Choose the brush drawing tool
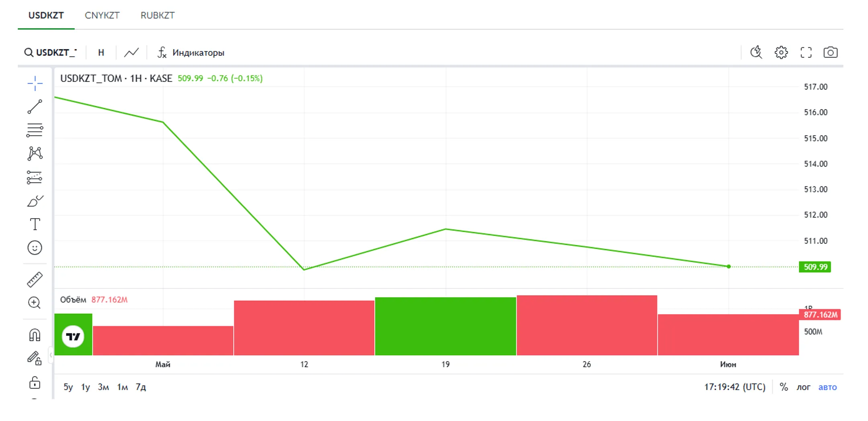This screenshot has height=421, width=868. point(35,201)
